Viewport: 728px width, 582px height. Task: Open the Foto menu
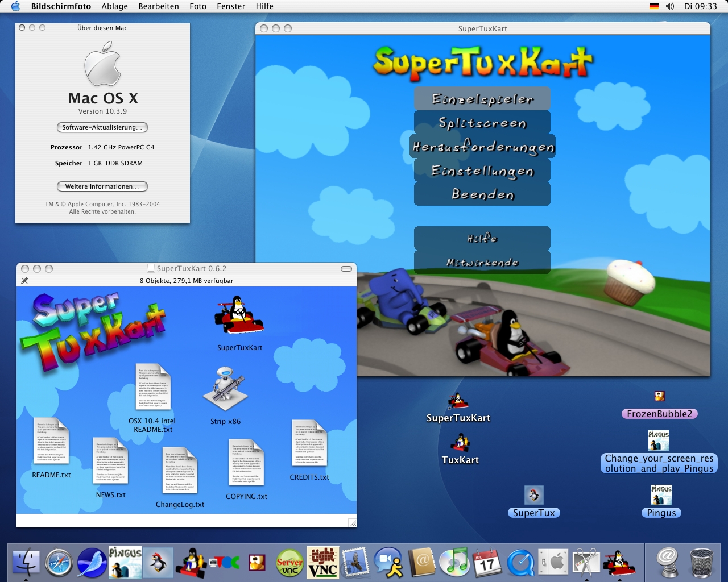[x=198, y=6]
